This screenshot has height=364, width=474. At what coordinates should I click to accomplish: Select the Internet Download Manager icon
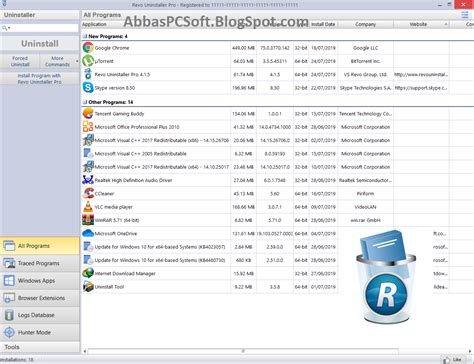[88, 274]
